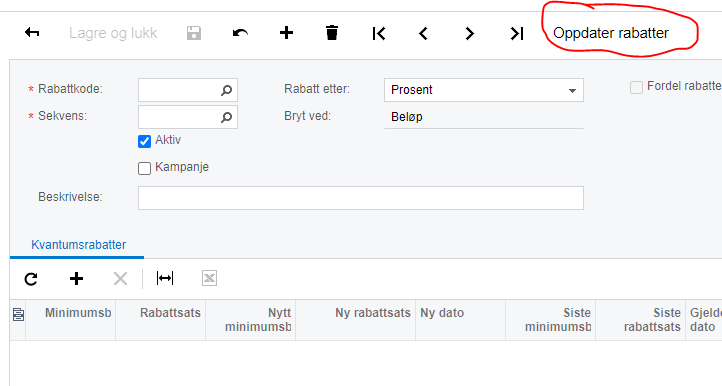722x386 pixels.
Task: Go to next record chevron
Action: click(x=469, y=33)
